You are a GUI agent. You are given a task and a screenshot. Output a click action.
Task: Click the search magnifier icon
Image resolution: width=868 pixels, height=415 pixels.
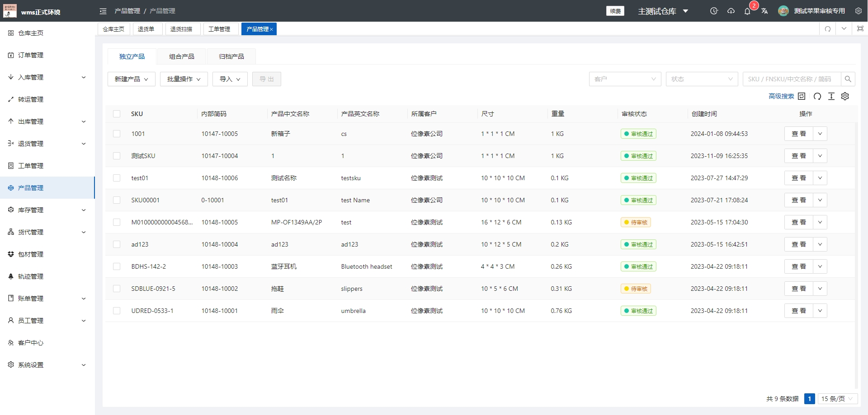pyautogui.click(x=848, y=79)
